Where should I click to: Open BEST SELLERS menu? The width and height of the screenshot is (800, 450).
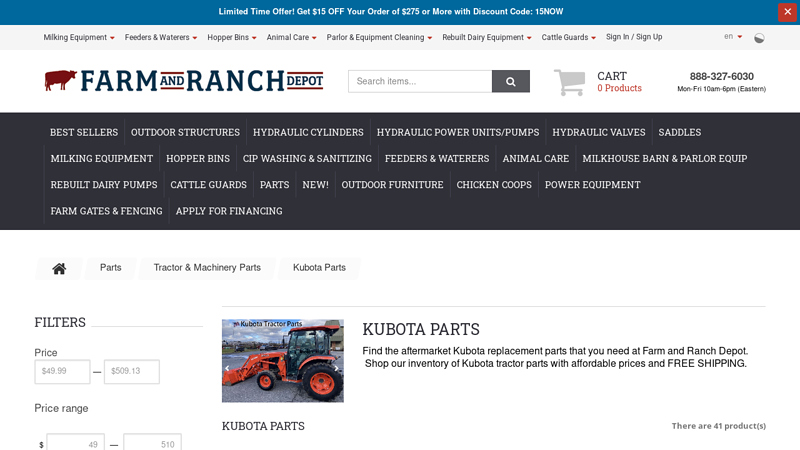click(84, 132)
